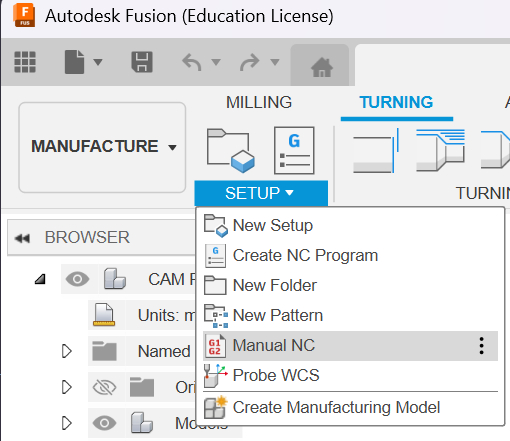
Task: Select the Units tree row
Action: click(x=142, y=315)
